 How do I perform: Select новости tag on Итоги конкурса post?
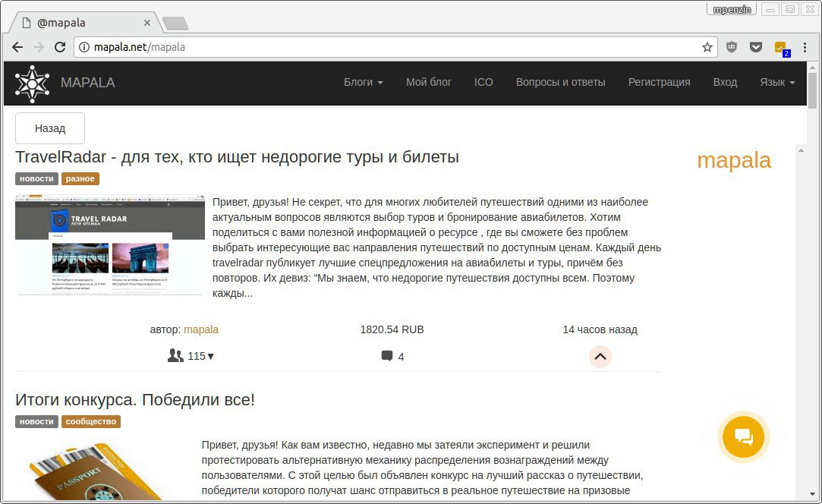point(36,422)
